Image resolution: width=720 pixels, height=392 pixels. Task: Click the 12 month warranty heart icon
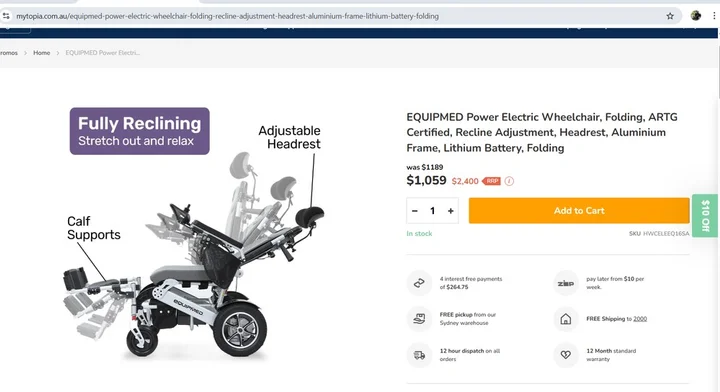[x=566, y=355]
